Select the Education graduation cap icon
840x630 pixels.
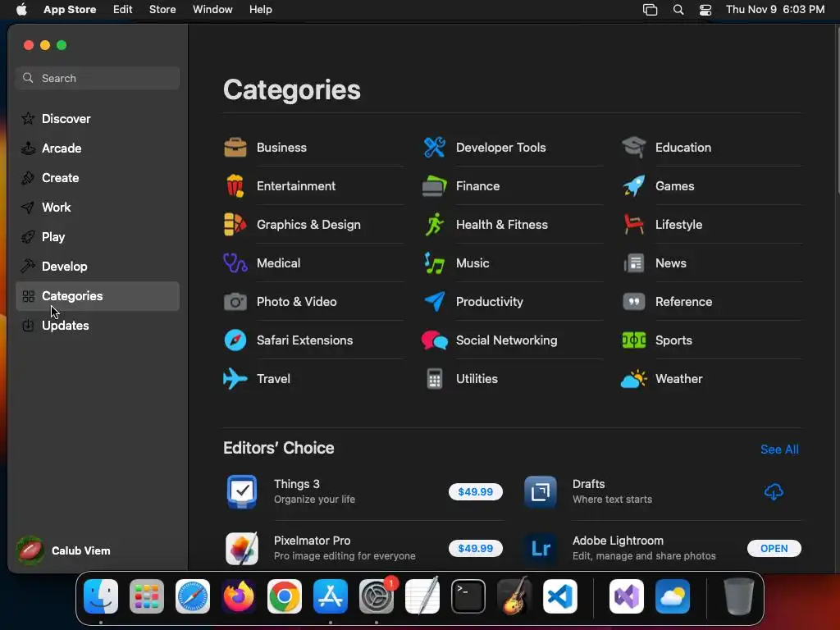[x=634, y=148]
